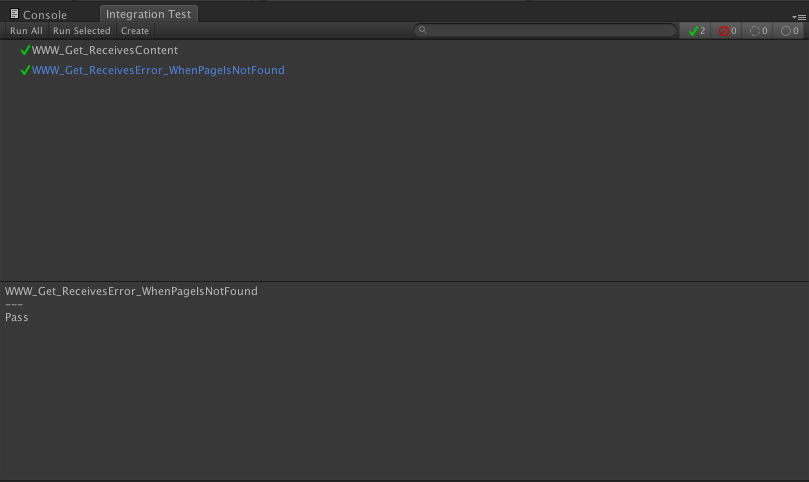Click the Pass result text
809x482 pixels.
coord(17,317)
